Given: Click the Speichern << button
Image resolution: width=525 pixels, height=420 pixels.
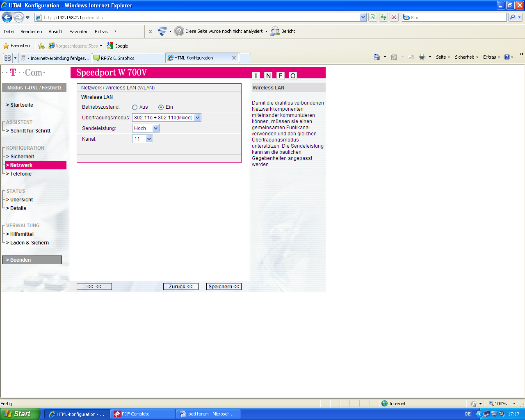Looking at the screenshot, I should click(x=224, y=287).
